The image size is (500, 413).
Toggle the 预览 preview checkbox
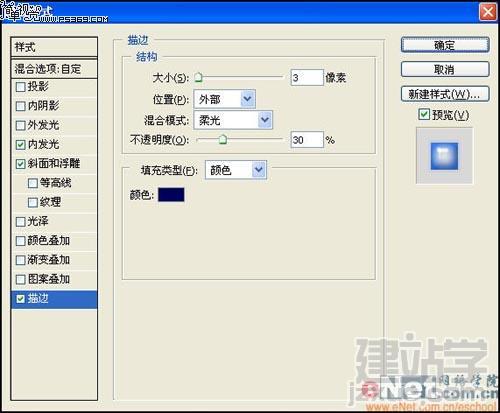point(424,114)
